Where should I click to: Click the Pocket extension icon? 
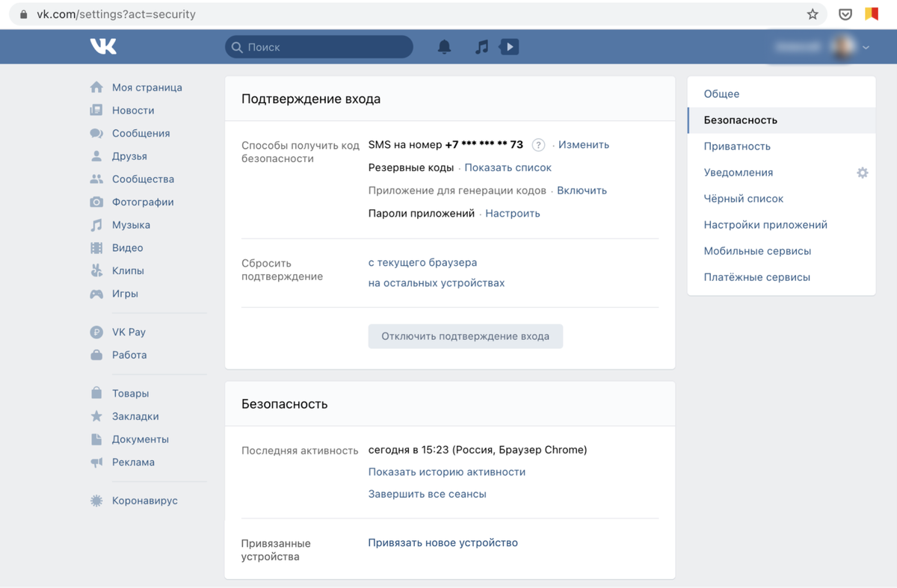(x=845, y=14)
